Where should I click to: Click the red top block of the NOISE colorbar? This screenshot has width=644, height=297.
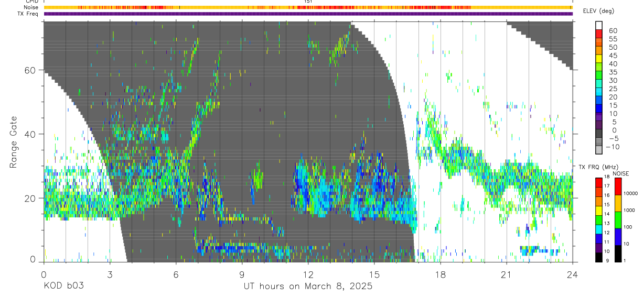(x=618, y=186)
